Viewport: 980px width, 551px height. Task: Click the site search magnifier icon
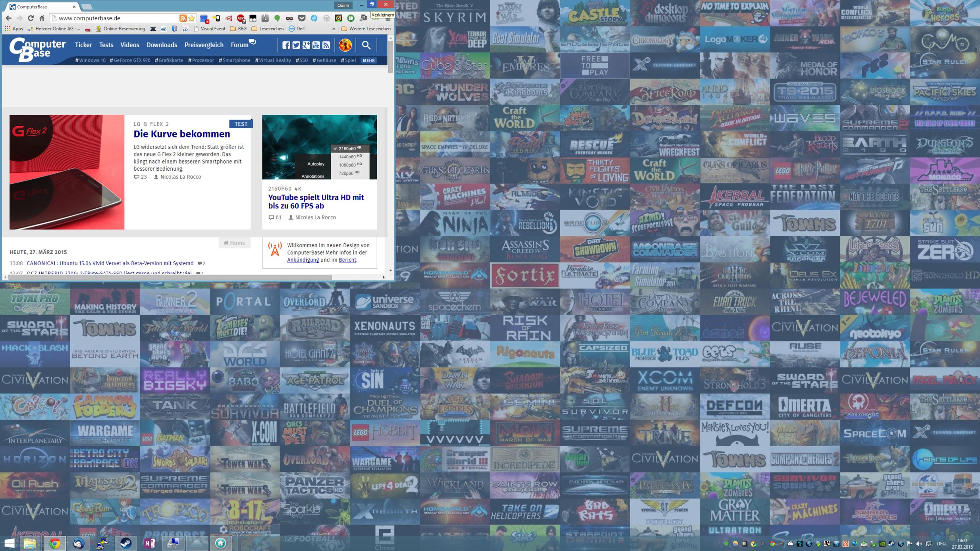point(366,45)
